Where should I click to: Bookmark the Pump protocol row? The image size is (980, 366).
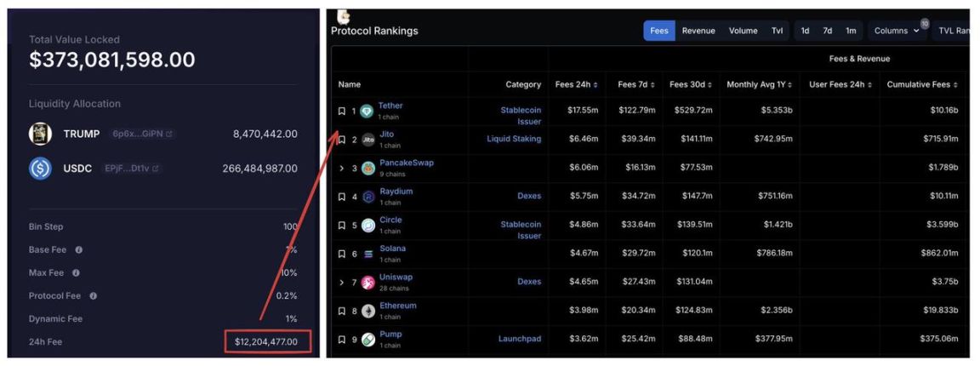pyautogui.click(x=341, y=340)
